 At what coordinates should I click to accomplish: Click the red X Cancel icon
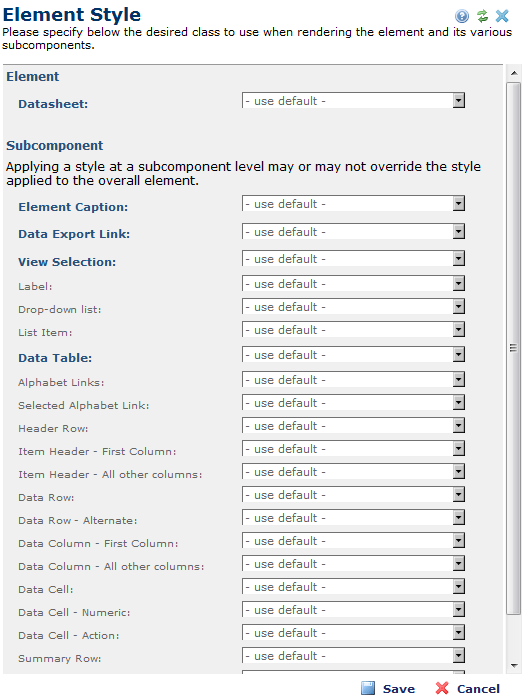click(x=442, y=688)
